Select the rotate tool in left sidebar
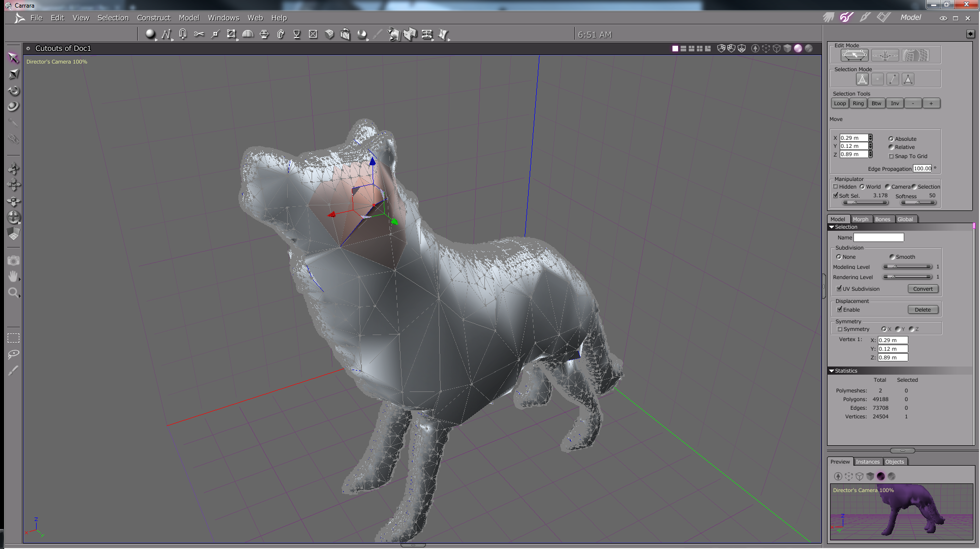Viewport: 980px width, 549px height. (x=14, y=90)
